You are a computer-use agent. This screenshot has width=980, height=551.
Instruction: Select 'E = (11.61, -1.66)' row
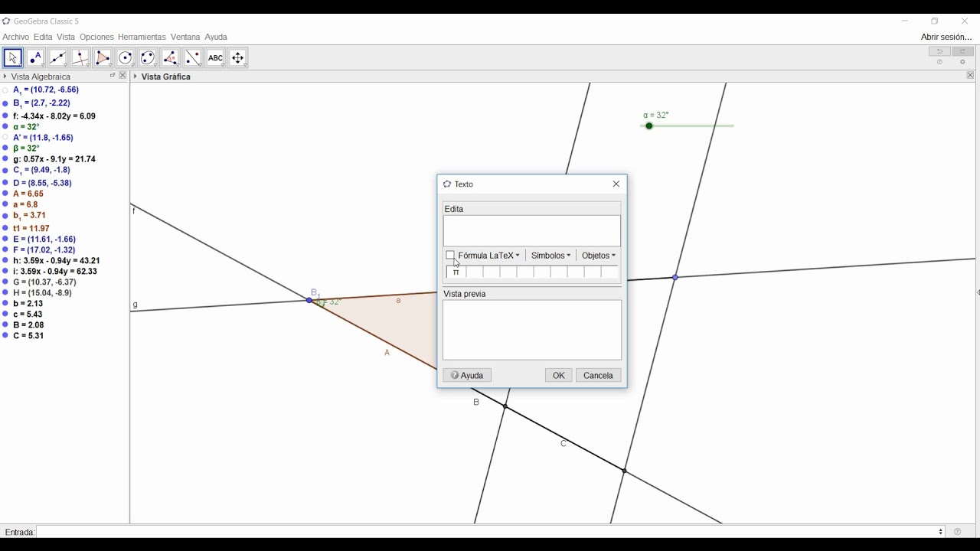tap(44, 240)
